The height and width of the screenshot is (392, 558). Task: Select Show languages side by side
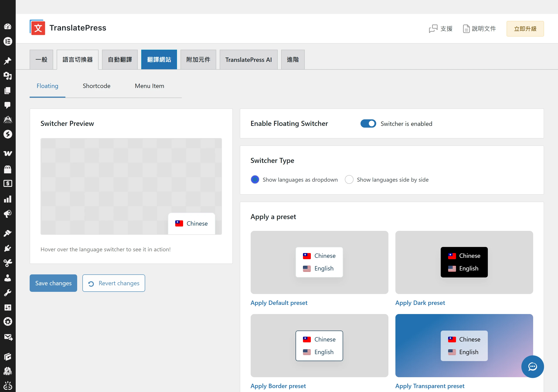[349, 180]
